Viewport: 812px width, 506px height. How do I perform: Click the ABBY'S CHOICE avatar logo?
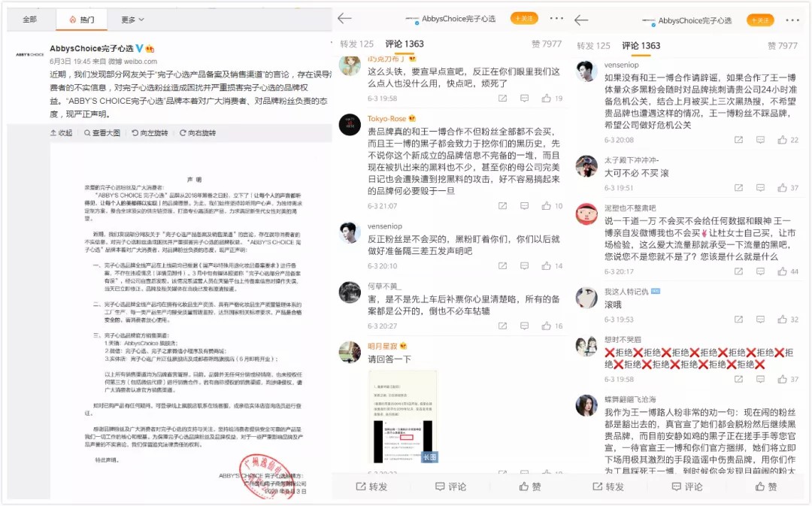tap(29, 54)
